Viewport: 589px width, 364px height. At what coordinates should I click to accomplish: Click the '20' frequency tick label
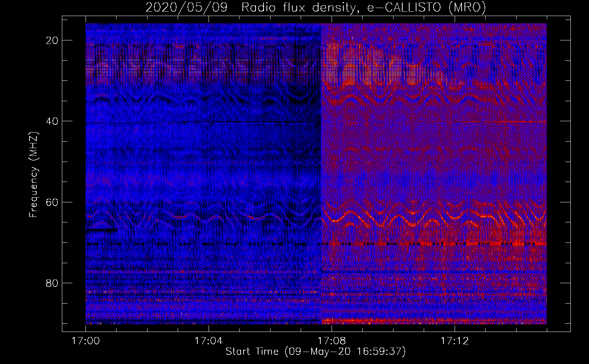click(52, 40)
